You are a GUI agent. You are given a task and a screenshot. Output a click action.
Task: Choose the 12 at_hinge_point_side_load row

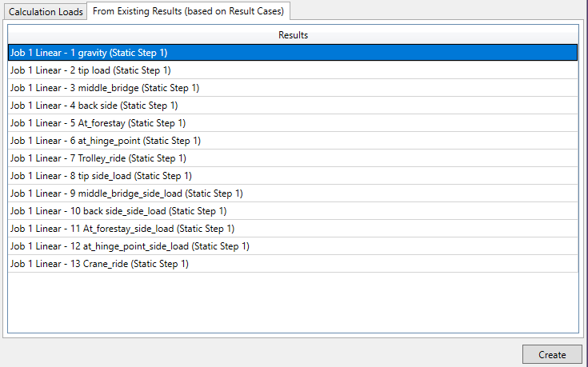coord(293,246)
